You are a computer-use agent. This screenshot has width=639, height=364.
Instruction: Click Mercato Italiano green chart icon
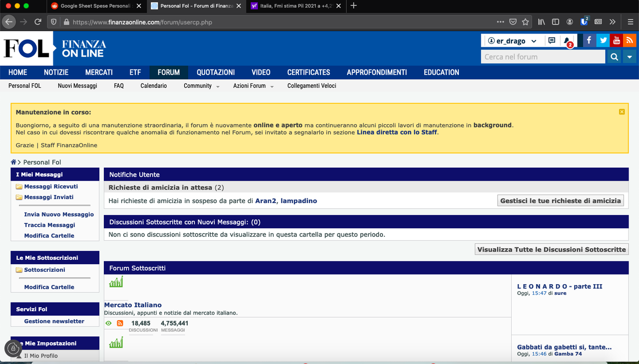click(116, 282)
